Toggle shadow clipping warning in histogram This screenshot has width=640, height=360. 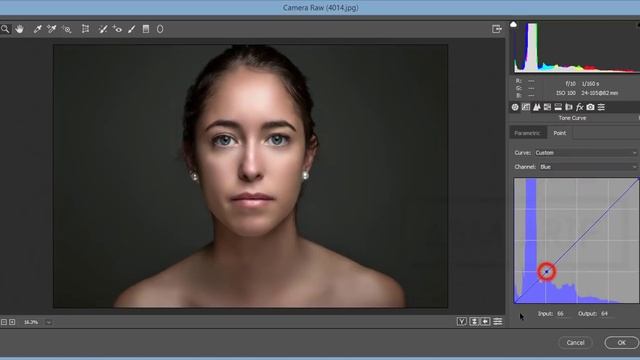point(513,24)
